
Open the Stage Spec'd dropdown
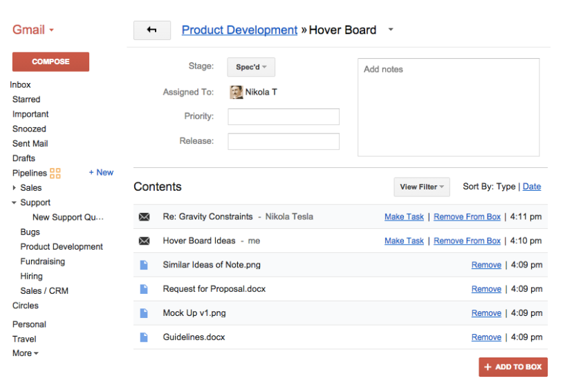251,67
